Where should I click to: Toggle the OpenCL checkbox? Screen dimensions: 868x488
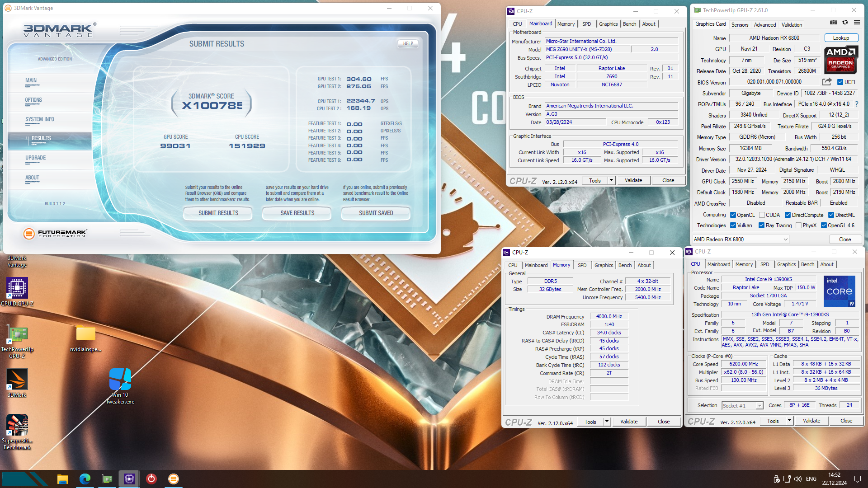(x=733, y=215)
